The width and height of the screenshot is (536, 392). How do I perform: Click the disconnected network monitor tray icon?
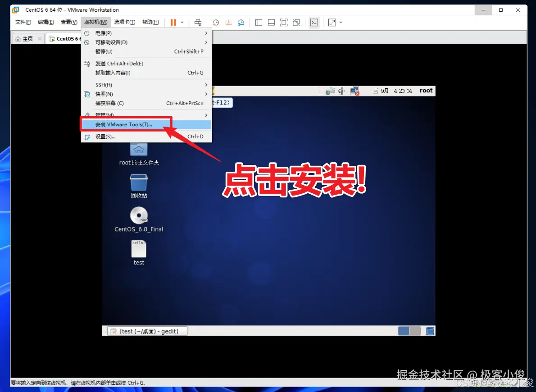(x=354, y=91)
